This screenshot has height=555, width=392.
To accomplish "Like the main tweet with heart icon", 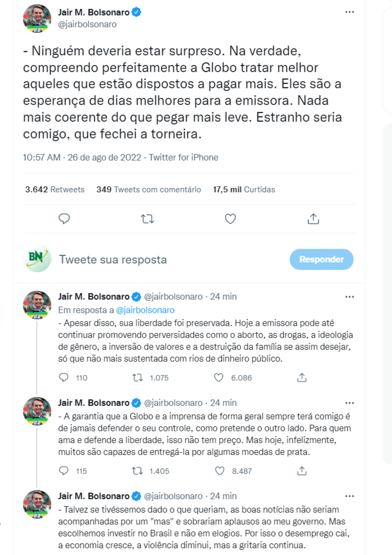I will [x=230, y=219].
